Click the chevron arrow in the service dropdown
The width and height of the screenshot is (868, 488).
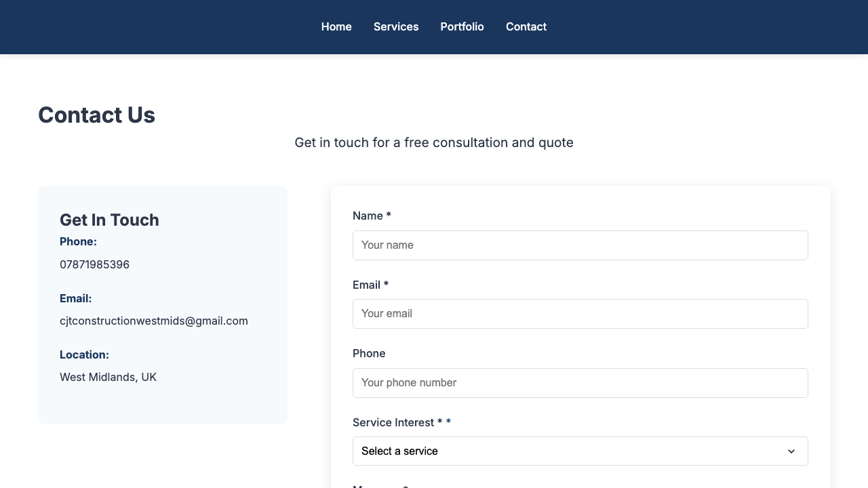pyautogui.click(x=791, y=451)
